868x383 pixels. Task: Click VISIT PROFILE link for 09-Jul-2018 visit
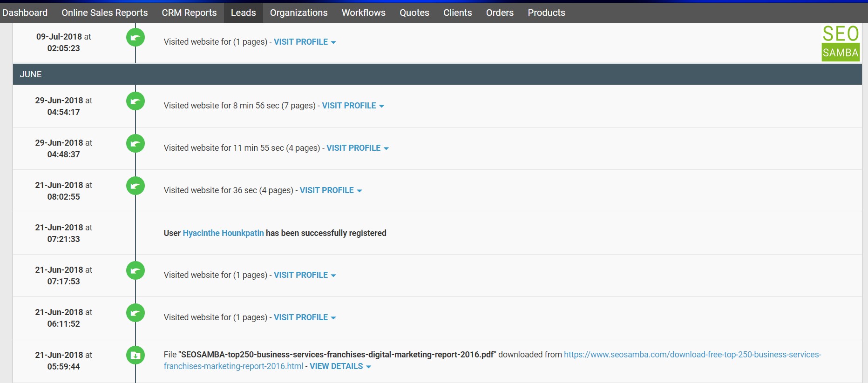pyautogui.click(x=301, y=42)
